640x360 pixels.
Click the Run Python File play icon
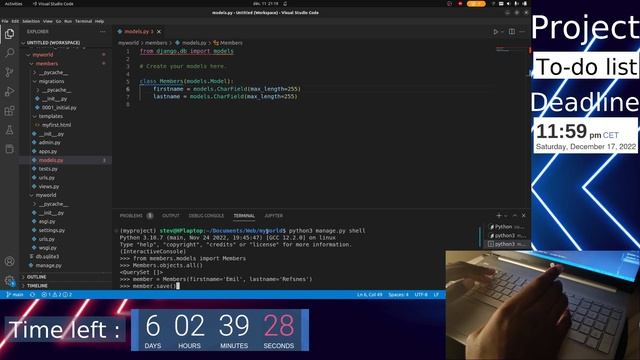496,31
